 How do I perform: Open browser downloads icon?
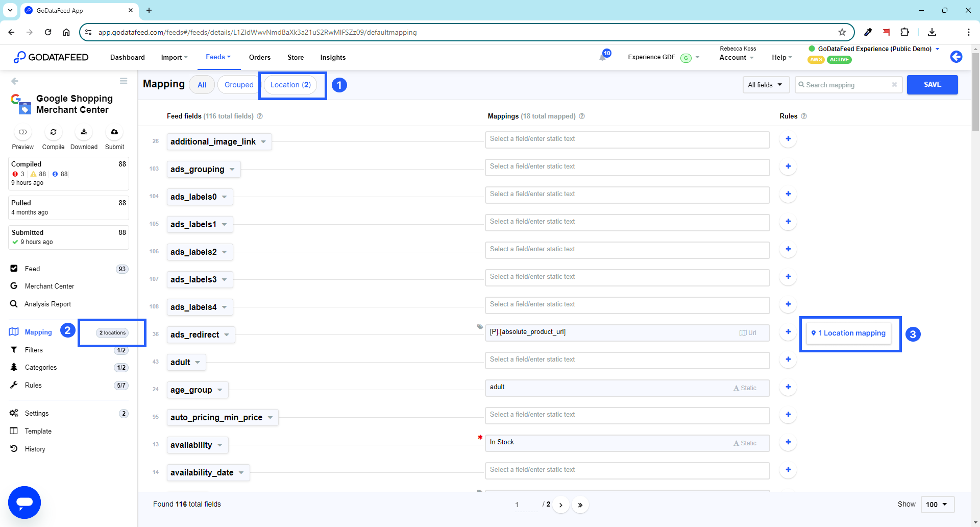click(932, 32)
